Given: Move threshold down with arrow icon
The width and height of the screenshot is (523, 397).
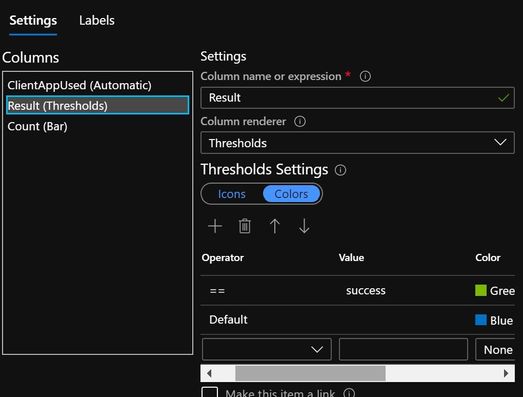Looking at the screenshot, I should 304,226.
